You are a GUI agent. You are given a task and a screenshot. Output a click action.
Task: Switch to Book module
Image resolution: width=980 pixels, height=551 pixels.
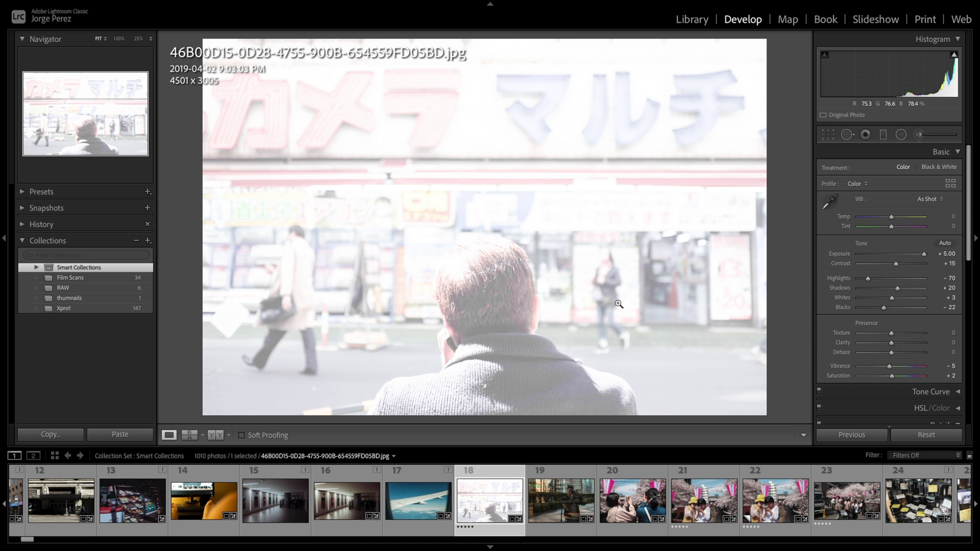[825, 19]
